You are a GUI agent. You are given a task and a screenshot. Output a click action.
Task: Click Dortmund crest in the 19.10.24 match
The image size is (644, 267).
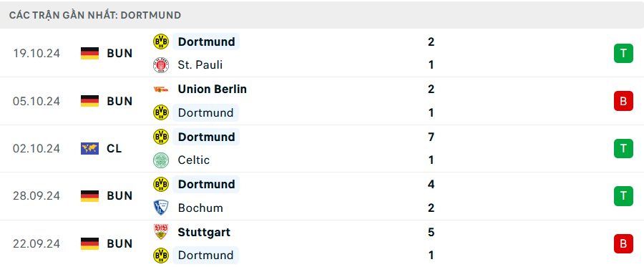click(161, 42)
